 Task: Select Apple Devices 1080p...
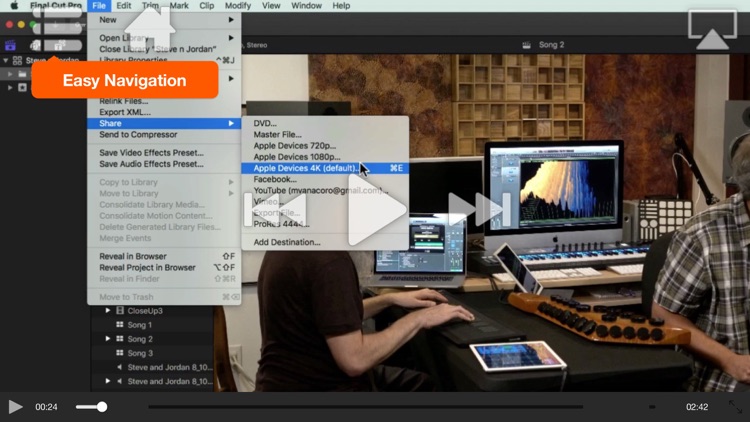[297, 157]
